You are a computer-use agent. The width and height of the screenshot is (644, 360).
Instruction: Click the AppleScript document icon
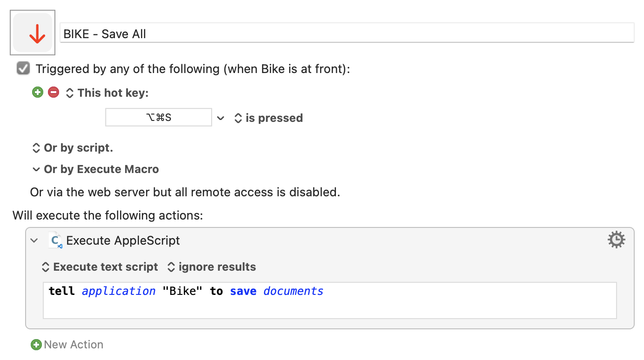click(x=55, y=240)
